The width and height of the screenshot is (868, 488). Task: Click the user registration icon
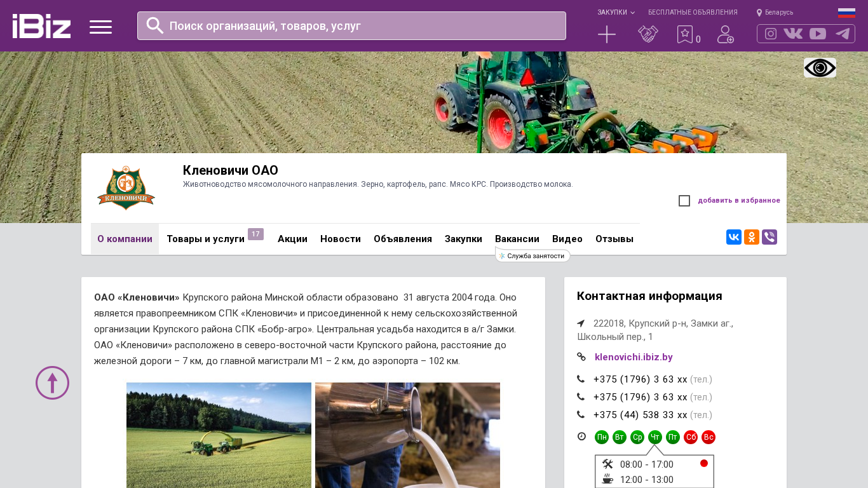[x=726, y=34]
